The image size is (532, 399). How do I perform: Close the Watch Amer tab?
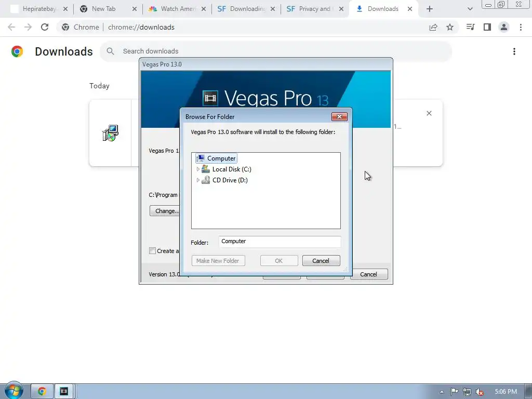(204, 9)
